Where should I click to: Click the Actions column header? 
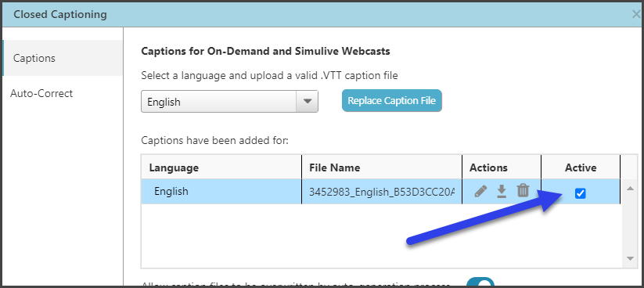click(502, 167)
